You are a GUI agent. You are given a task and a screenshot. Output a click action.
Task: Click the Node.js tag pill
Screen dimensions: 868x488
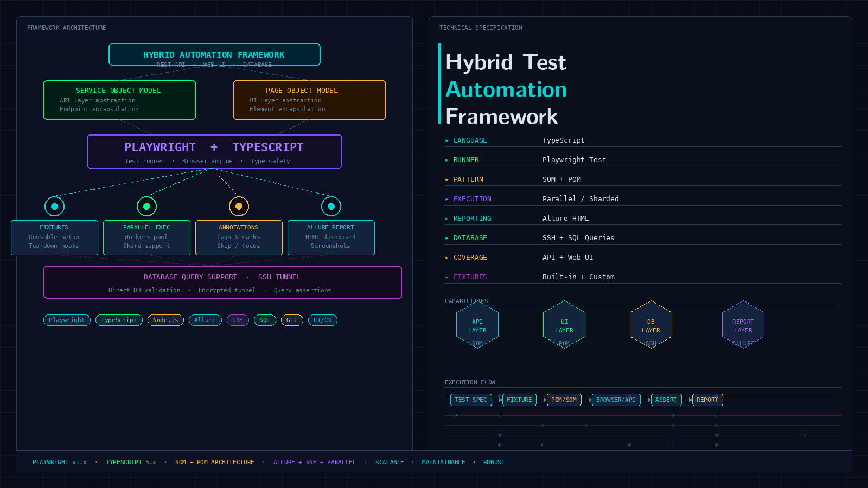165,320
